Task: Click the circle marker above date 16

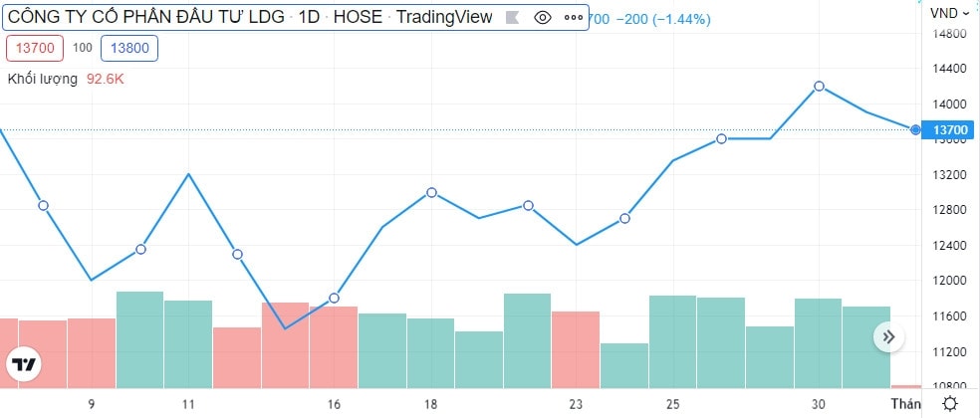Action: point(334,298)
